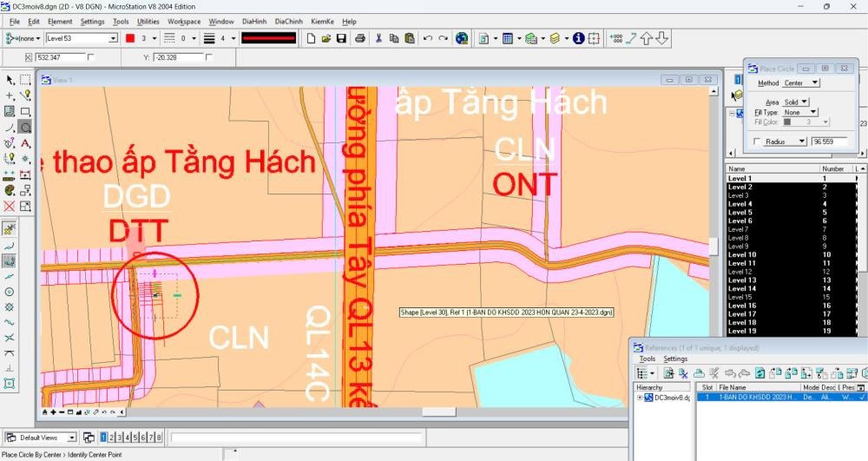
Task: Open the Default Views dropdown
Action: [x=72, y=438]
